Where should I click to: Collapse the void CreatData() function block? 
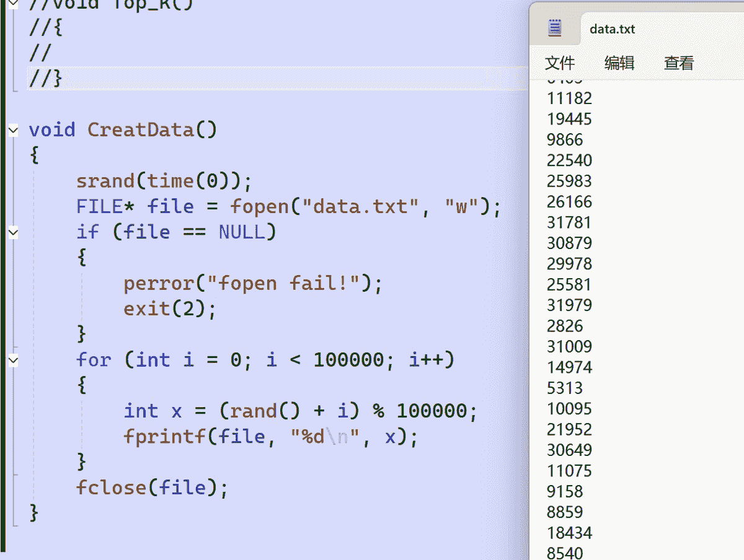pyautogui.click(x=13, y=130)
